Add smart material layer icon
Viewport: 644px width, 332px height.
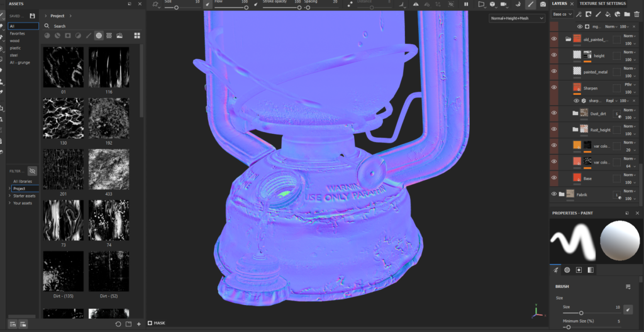(x=618, y=14)
